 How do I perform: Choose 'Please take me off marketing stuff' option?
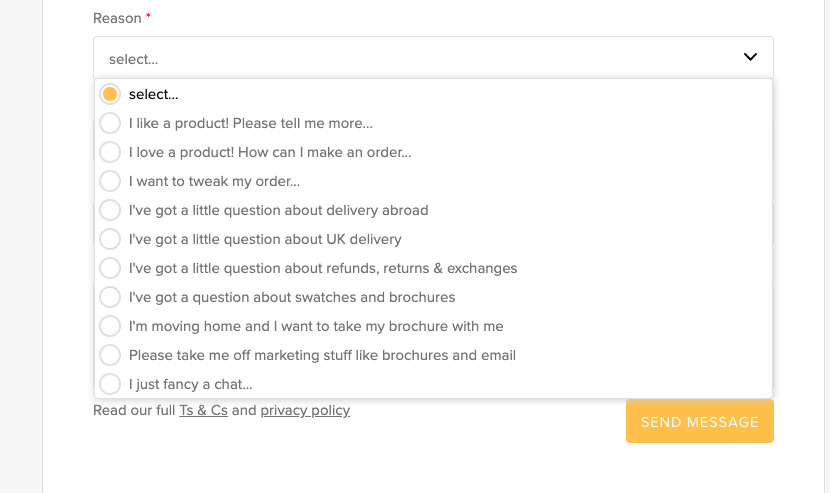[433, 355]
